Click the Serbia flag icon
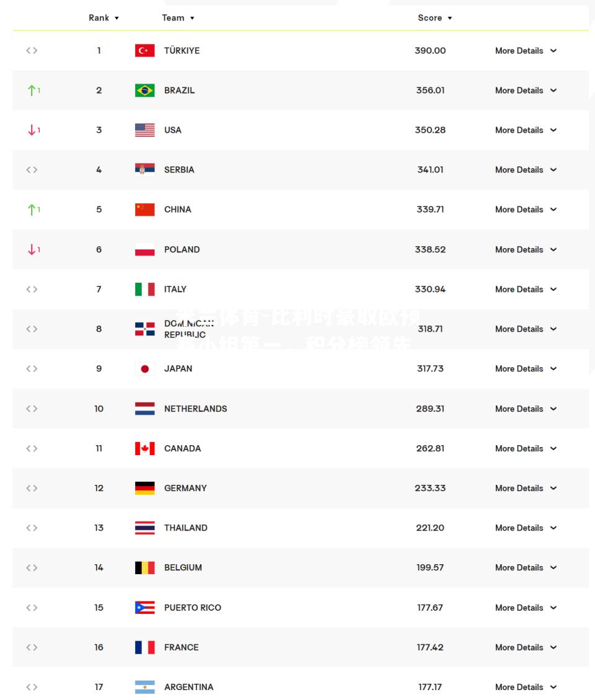 144,170
